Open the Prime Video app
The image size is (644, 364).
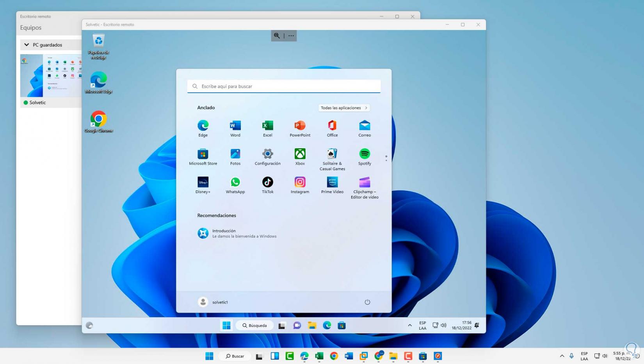coord(332,185)
